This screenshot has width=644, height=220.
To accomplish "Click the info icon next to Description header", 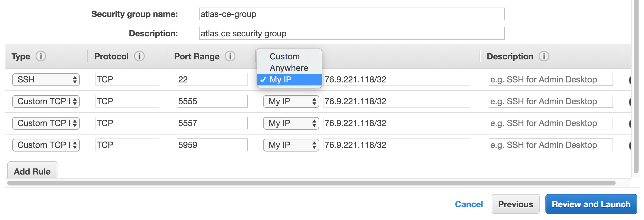I will [544, 56].
